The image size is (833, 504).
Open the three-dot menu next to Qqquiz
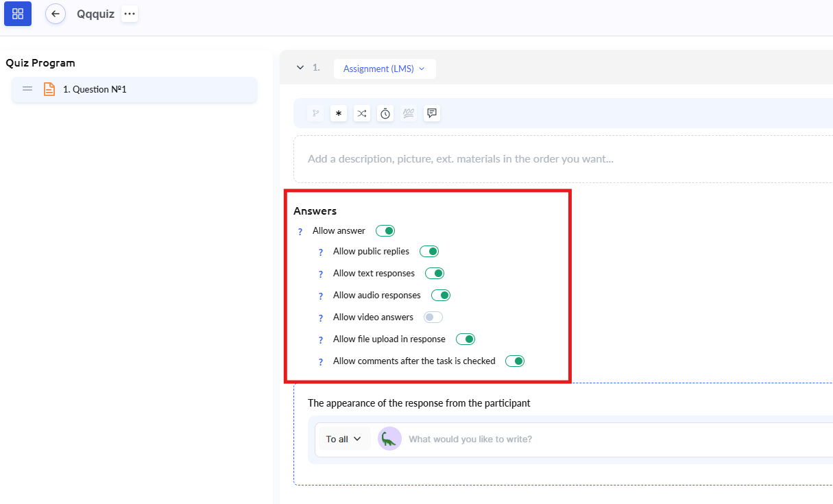(130, 14)
